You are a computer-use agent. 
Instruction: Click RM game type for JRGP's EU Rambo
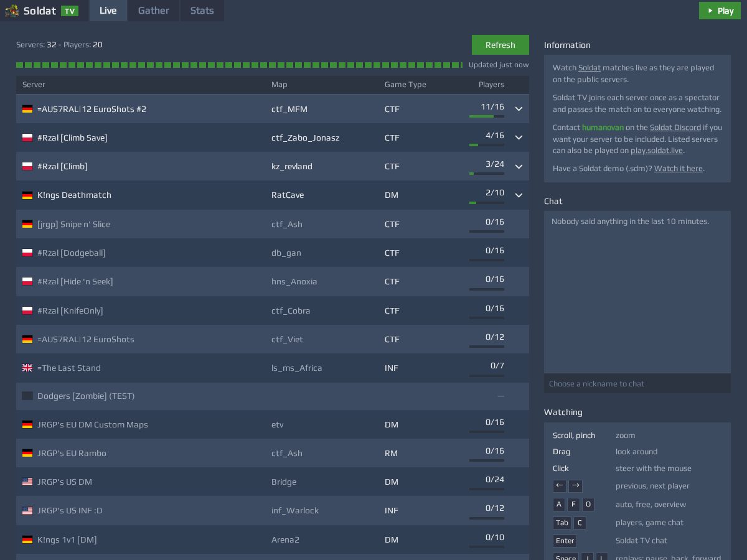click(x=391, y=453)
